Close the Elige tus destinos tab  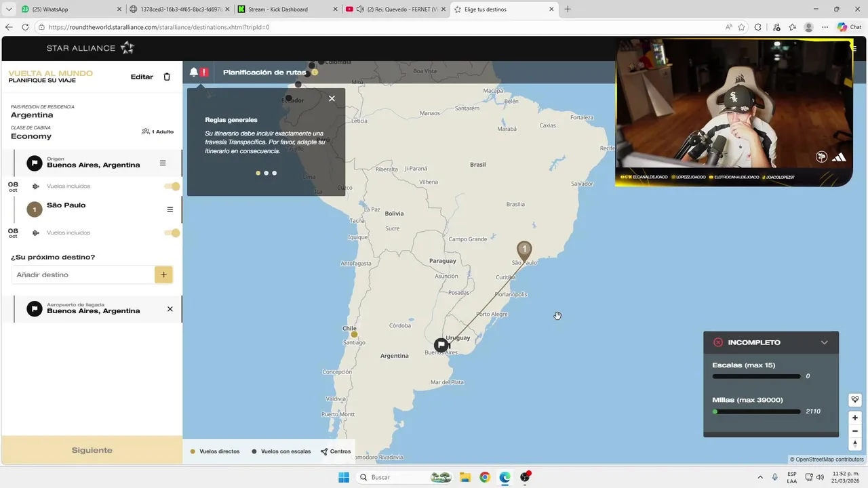click(551, 9)
